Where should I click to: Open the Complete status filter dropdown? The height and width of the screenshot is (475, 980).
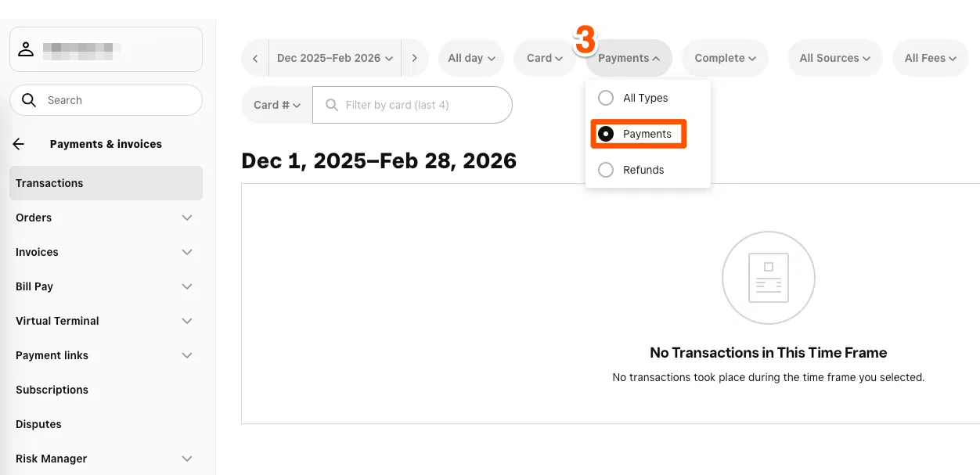click(725, 58)
